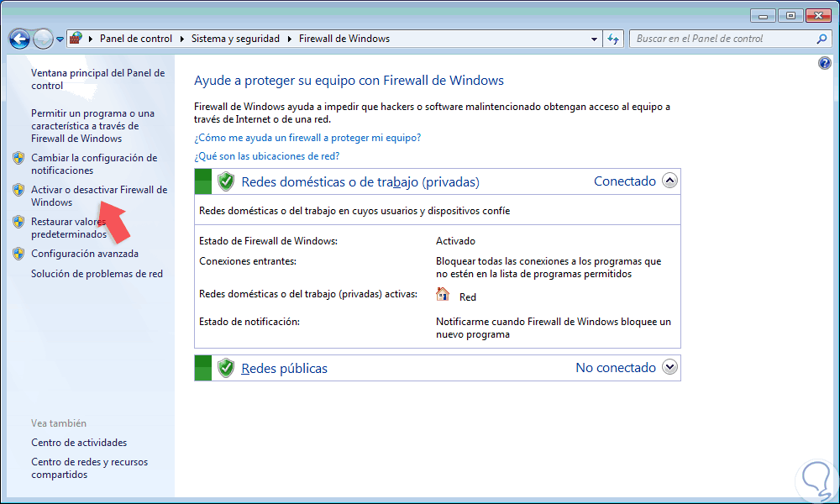Open ¿Cómo me ayuda un firewall link

tap(307, 138)
